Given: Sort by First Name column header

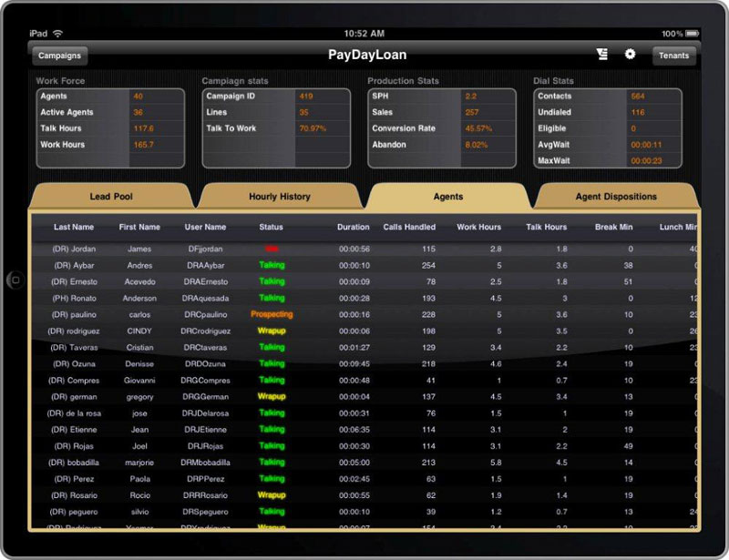Looking at the screenshot, I should coord(139,227).
